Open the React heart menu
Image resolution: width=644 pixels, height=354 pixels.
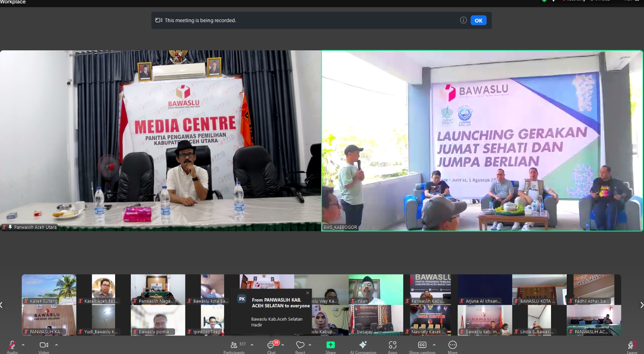(x=300, y=345)
